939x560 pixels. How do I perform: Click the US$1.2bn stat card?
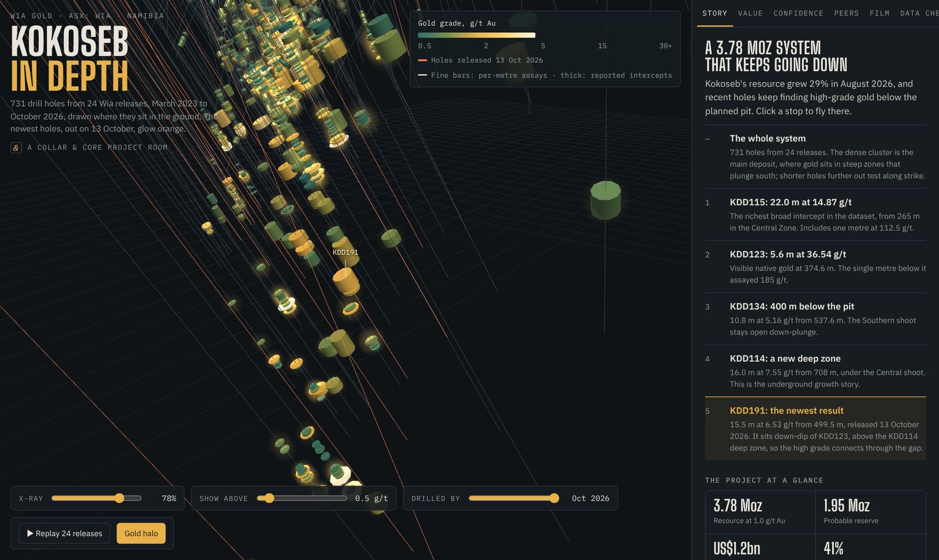click(760, 547)
